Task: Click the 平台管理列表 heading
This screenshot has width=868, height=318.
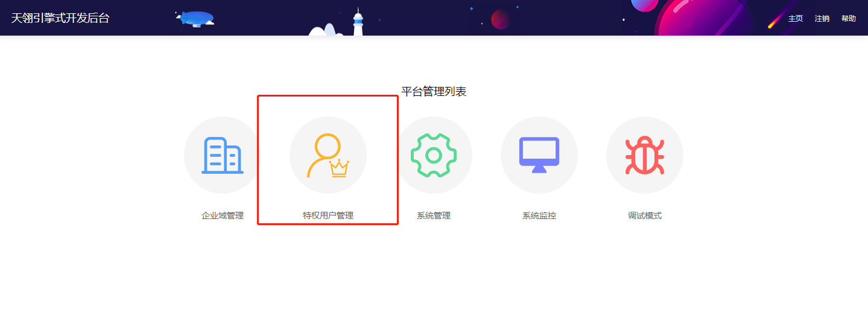Action: pos(434,92)
